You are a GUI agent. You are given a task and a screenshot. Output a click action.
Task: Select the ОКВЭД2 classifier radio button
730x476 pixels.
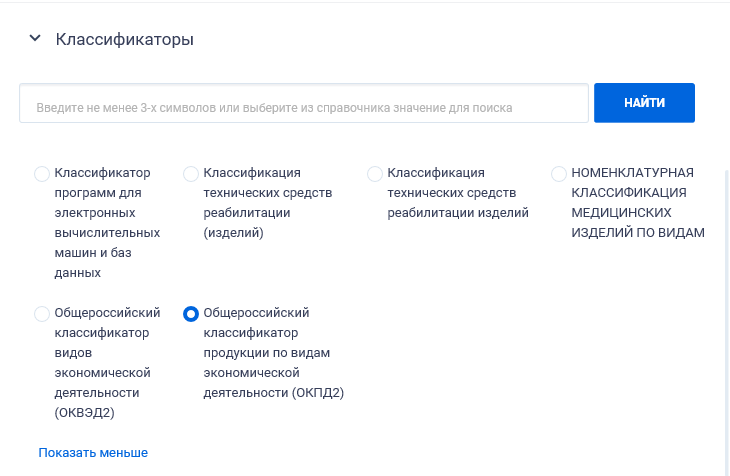coord(42,313)
